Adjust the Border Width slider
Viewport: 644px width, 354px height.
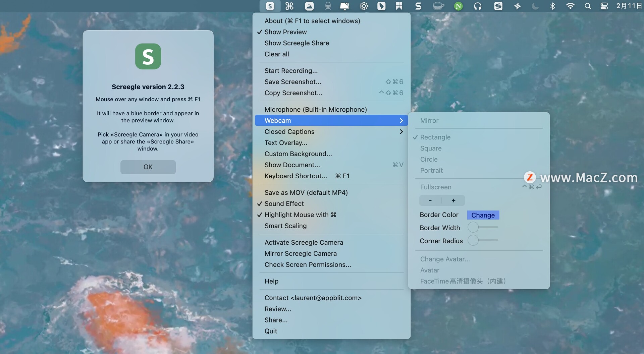[x=473, y=227]
